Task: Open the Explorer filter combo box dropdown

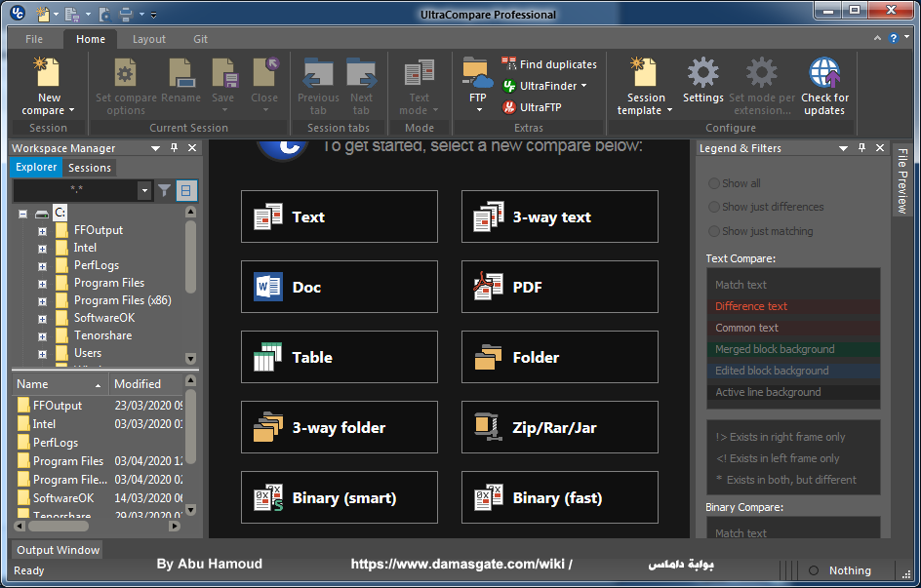Action: pyautogui.click(x=144, y=190)
